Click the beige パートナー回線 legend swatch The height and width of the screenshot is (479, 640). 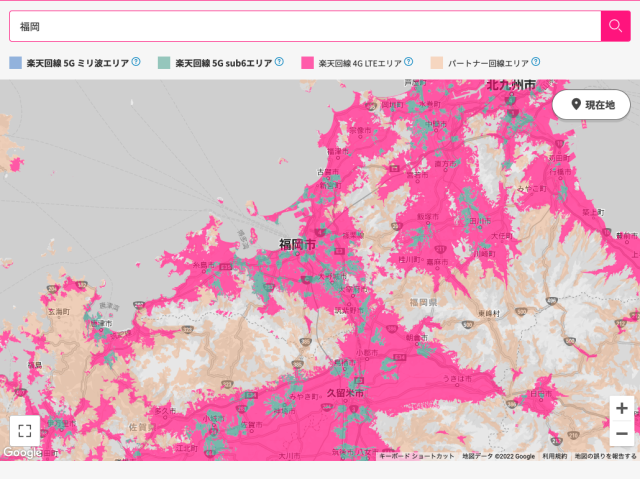click(x=437, y=63)
